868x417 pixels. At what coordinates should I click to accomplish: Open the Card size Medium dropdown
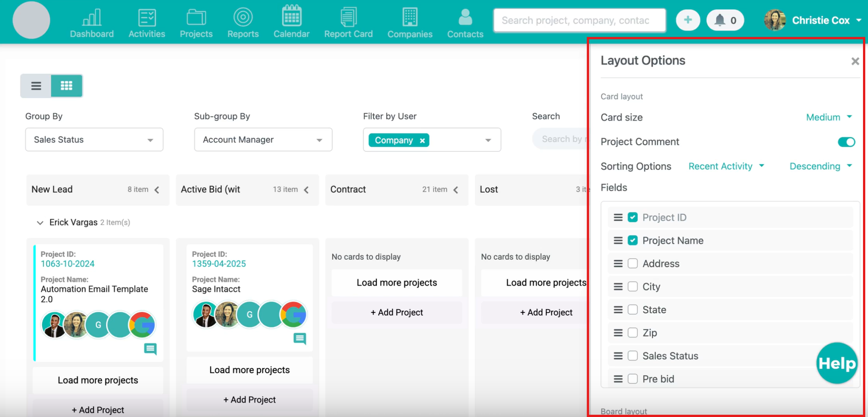pos(829,117)
